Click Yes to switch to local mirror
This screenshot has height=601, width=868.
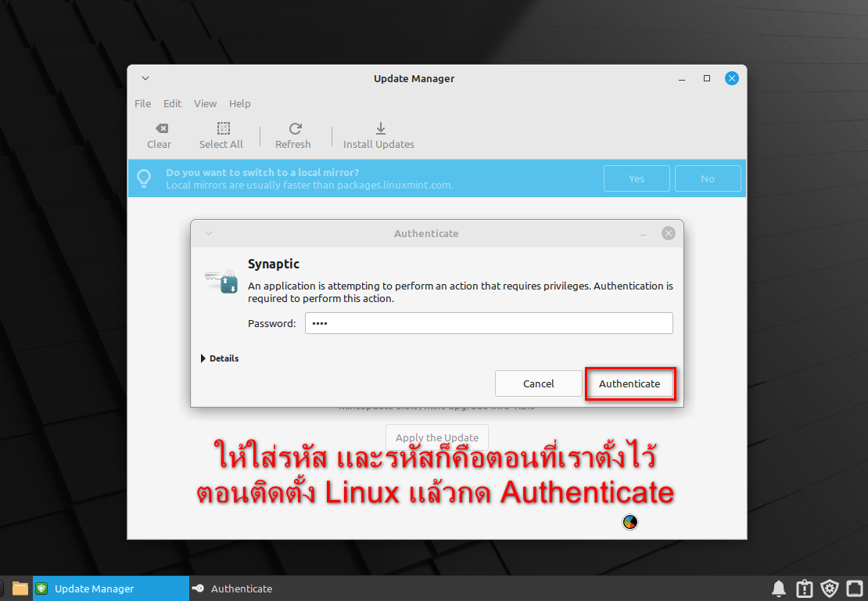pos(637,178)
